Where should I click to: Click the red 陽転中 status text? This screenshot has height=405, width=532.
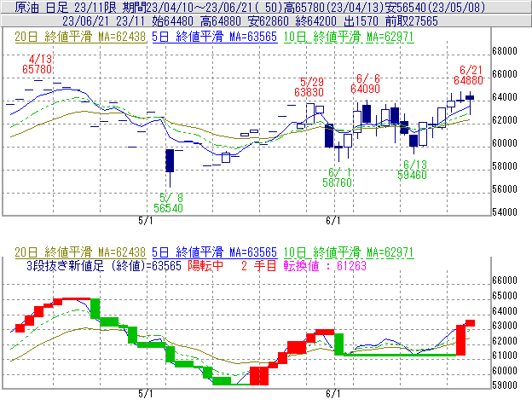[205, 265]
